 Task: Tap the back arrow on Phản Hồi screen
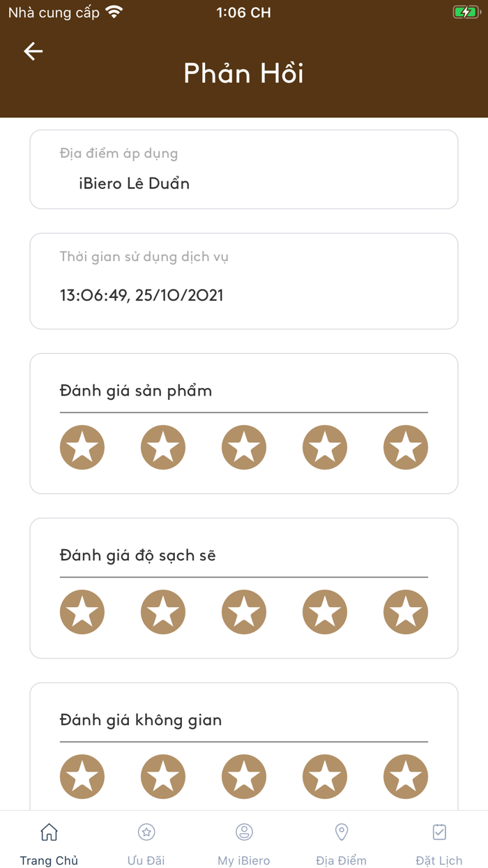pyautogui.click(x=32, y=51)
